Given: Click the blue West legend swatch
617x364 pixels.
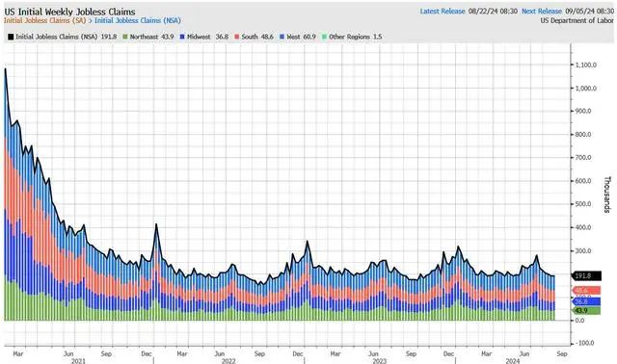Looking at the screenshot, I should (x=282, y=37).
